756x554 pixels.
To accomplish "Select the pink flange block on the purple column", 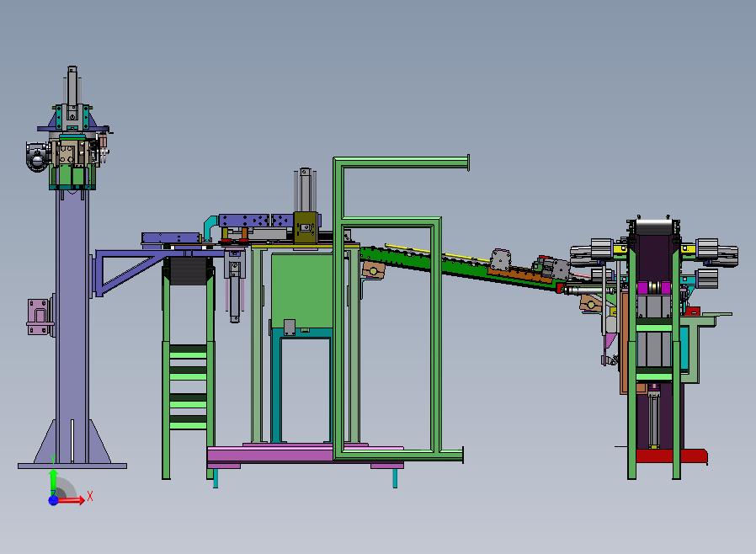I will 40,317.
